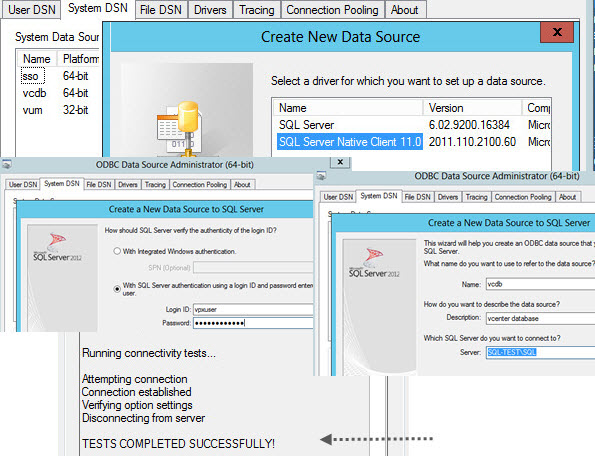
Task: Open Drivers tab in left ODBC window
Action: tap(128, 184)
